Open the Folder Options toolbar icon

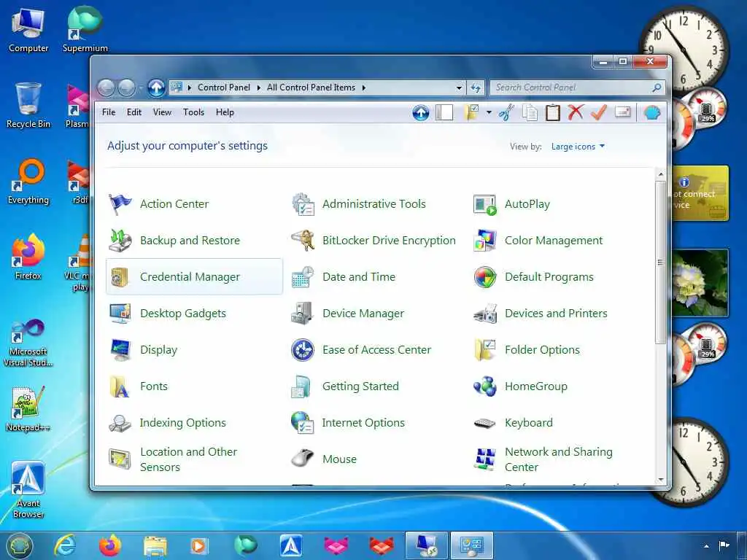[x=471, y=113]
